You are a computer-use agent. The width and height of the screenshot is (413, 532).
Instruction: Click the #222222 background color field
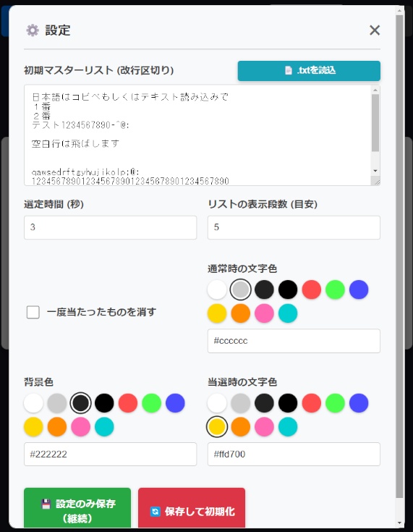[110, 454]
